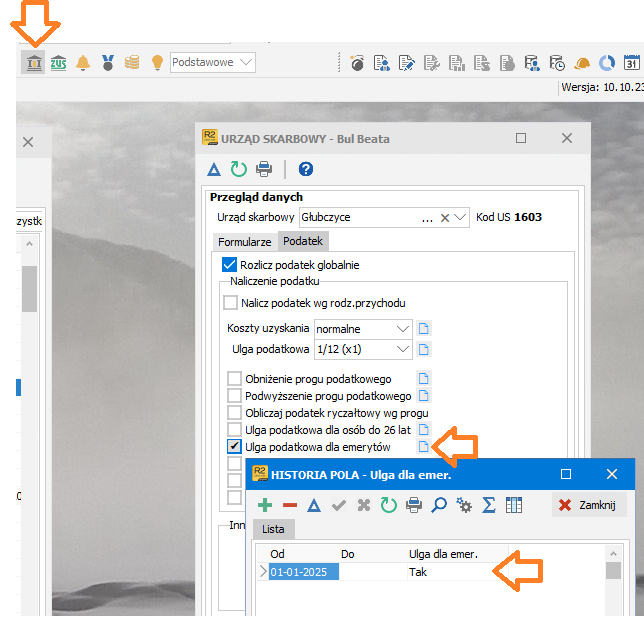Click the sigma summation icon in Historia Pola
The image size is (644, 622).
coord(489,506)
